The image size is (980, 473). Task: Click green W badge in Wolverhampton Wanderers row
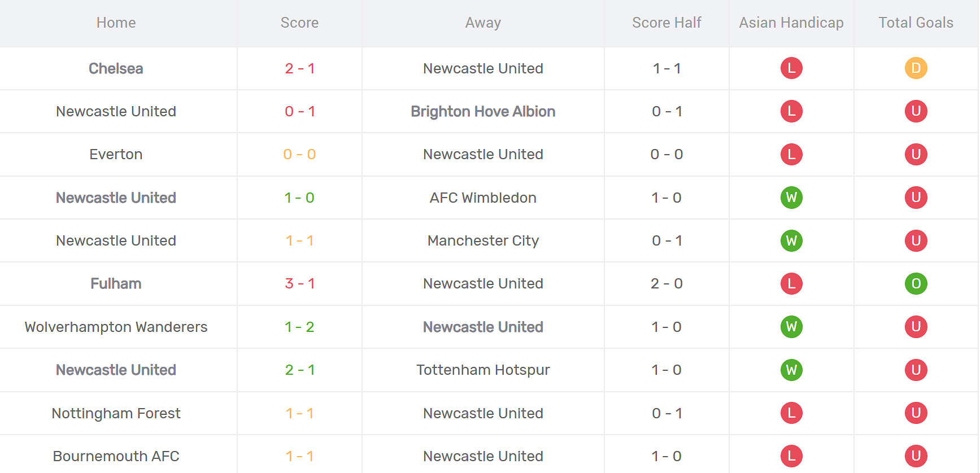(x=791, y=327)
